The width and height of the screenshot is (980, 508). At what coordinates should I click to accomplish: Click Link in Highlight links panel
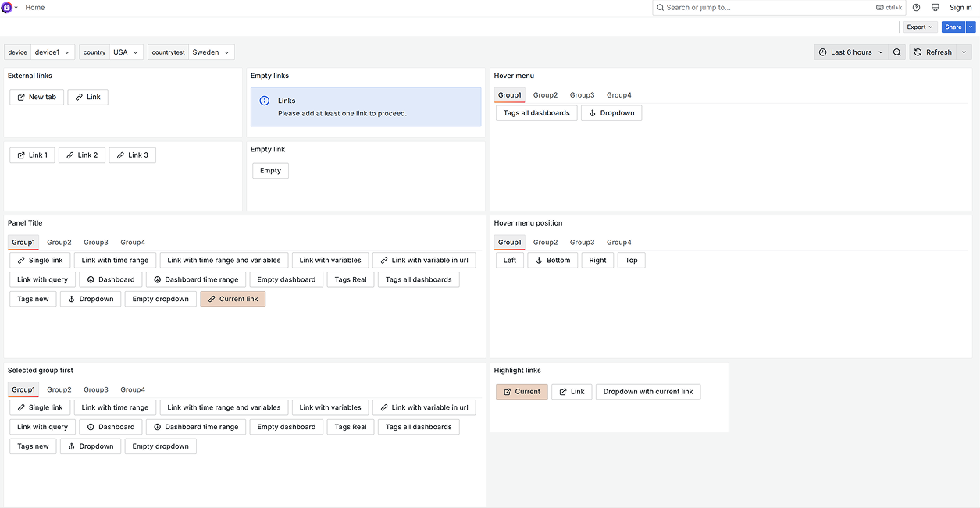click(571, 392)
